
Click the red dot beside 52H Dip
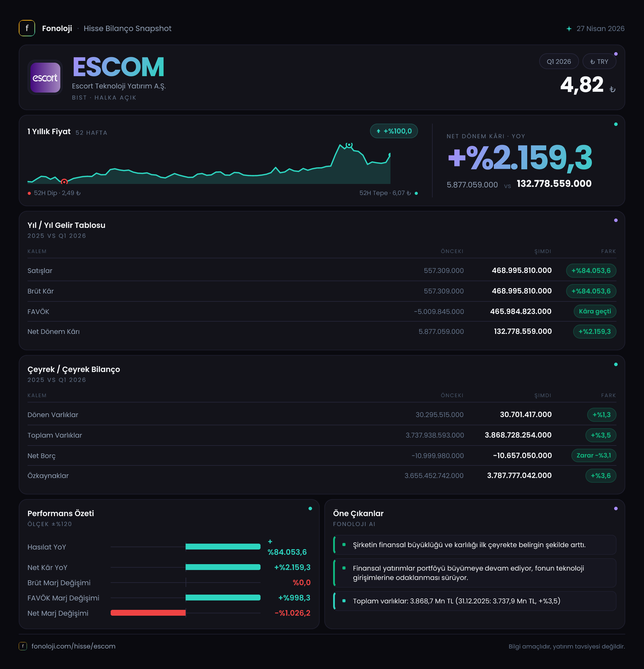29,193
